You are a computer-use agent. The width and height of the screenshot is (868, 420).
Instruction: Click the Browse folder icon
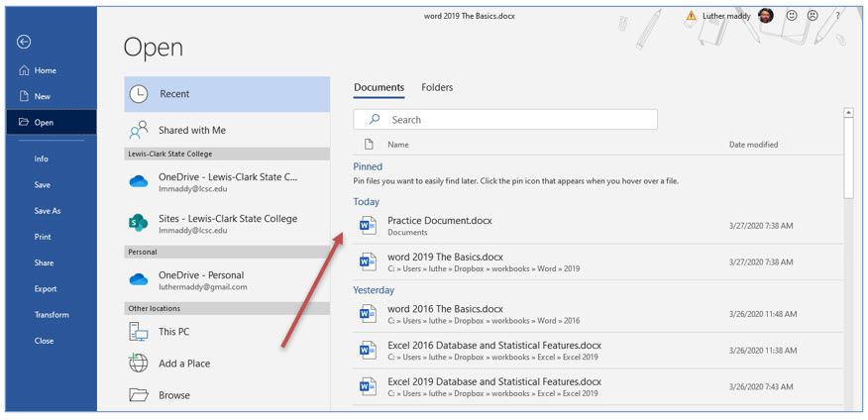(x=139, y=395)
